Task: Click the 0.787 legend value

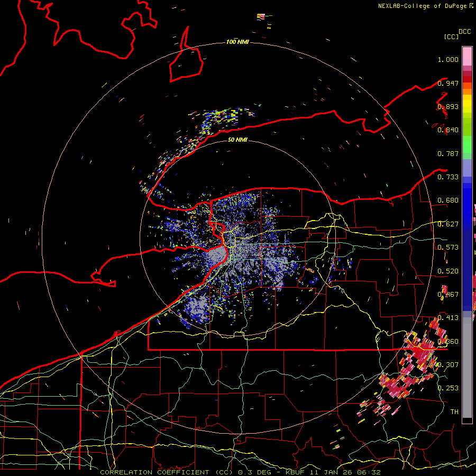Action: click(448, 153)
